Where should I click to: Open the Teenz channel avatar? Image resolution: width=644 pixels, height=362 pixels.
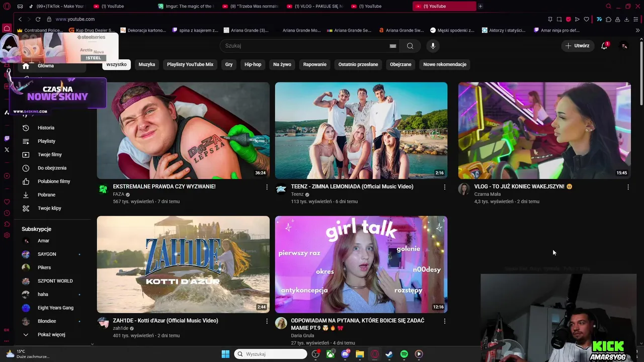point(281,189)
